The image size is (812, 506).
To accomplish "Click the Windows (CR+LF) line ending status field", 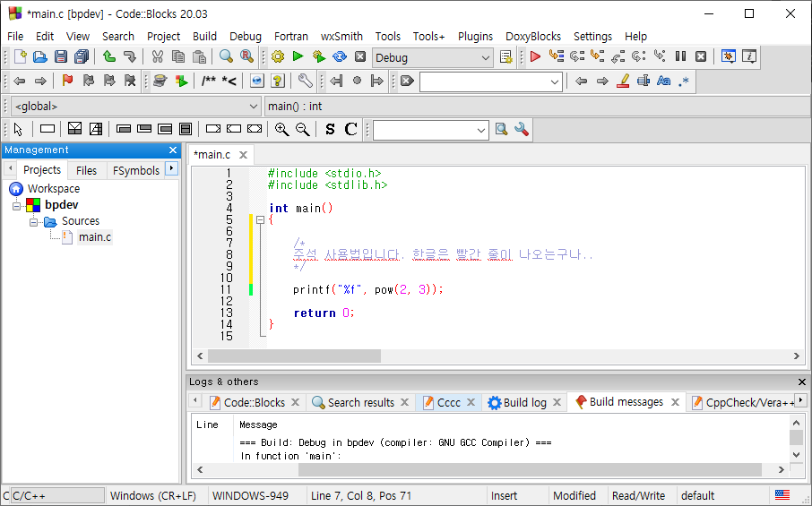I will pos(153,495).
